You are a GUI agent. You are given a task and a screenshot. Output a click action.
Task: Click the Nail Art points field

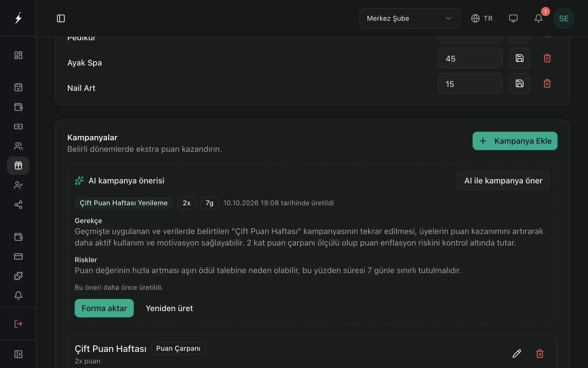[x=470, y=84]
